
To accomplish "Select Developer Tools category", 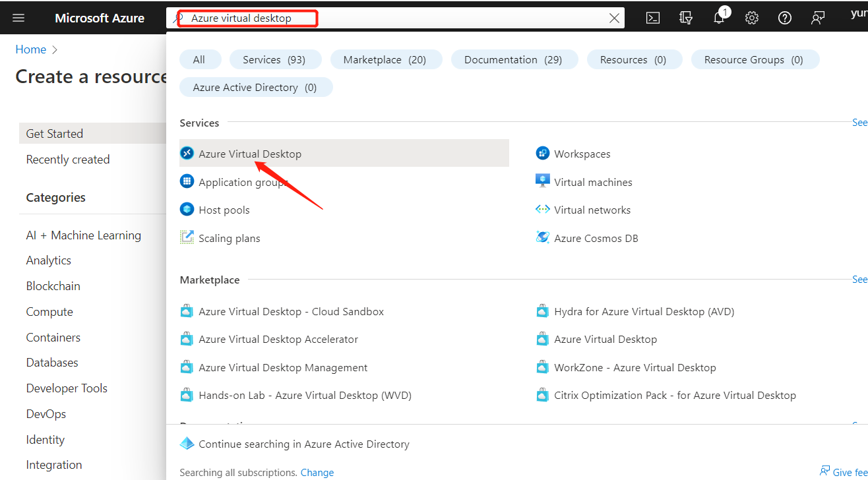I will click(x=67, y=388).
